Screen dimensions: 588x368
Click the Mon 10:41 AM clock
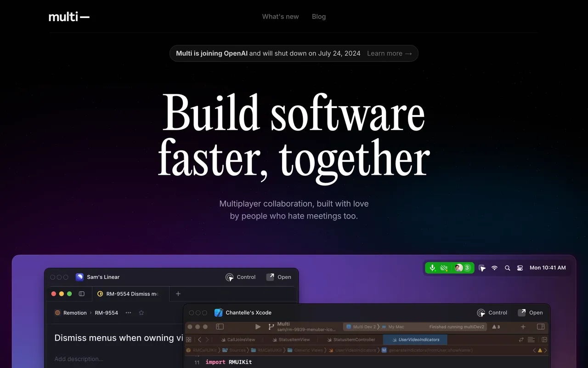pyautogui.click(x=548, y=268)
